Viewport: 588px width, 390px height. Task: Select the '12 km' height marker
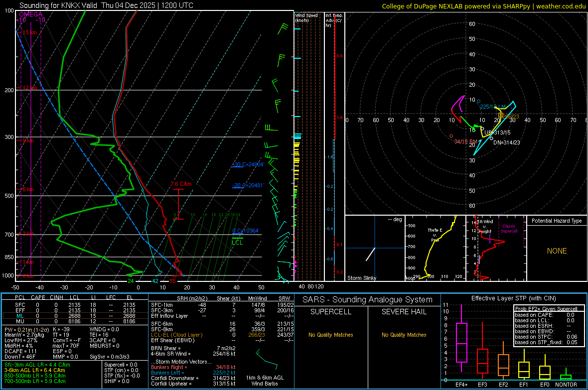click(29, 88)
